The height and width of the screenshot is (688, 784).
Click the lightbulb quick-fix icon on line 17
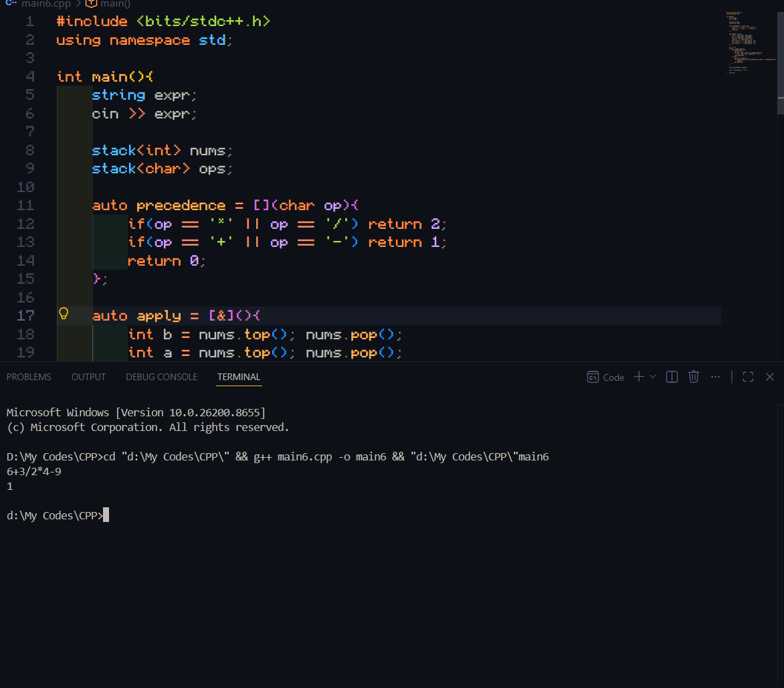coord(64,314)
